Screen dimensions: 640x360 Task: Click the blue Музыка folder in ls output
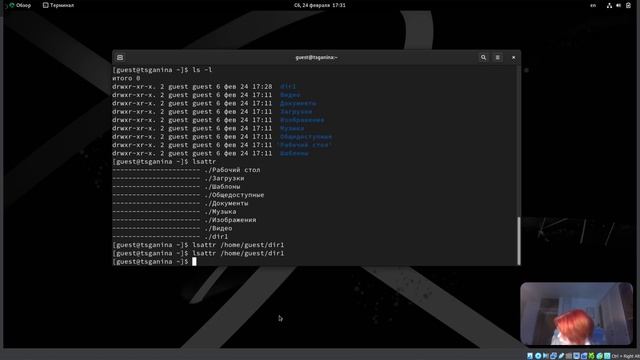point(292,128)
